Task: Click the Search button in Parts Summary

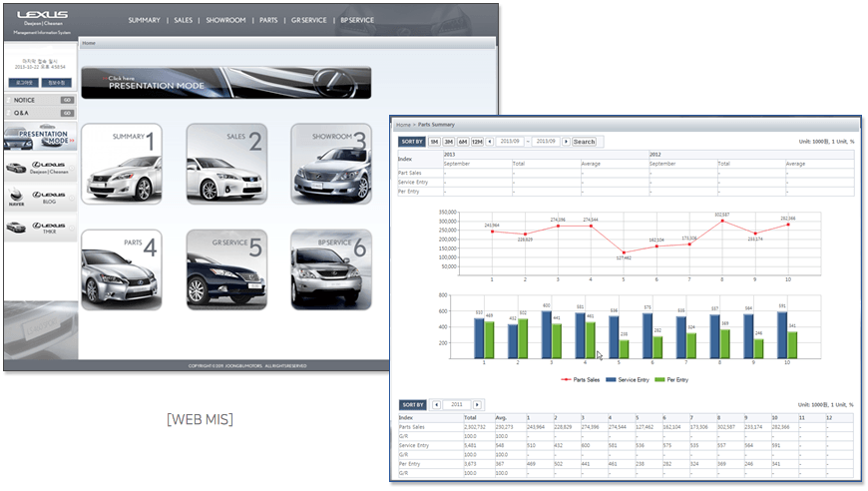Action: pyautogui.click(x=584, y=142)
